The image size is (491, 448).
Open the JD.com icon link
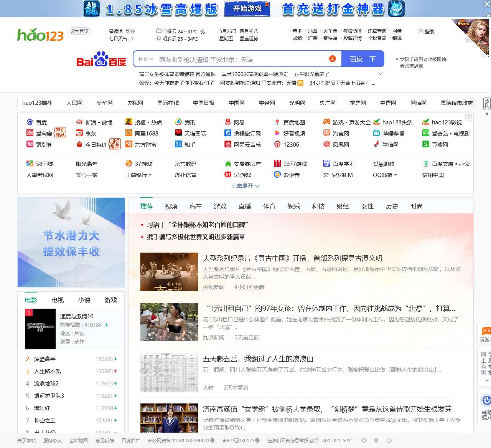(x=79, y=133)
